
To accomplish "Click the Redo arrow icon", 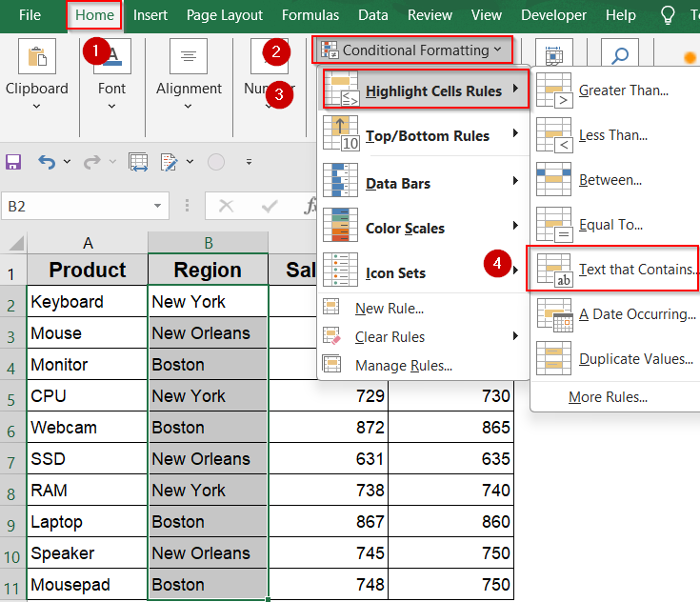I will point(92,162).
